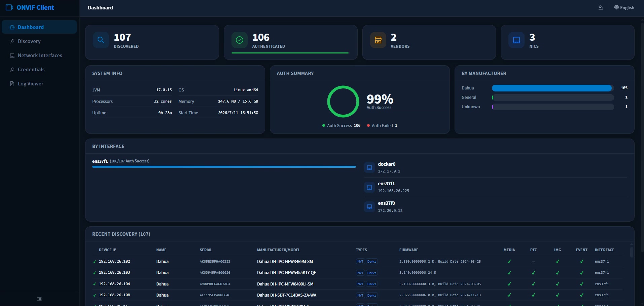Screen dimensions: 644x306
Task: Click the Authenticated card green progress bar
Action: [290, 53]
